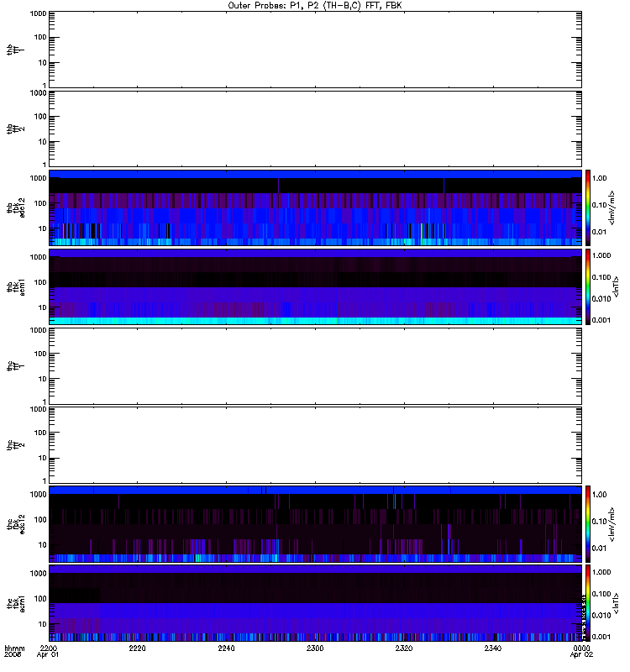Click inside the thc fbk edc12 spectrogram
Screen dimensions: 630x672
click(315, 523)
